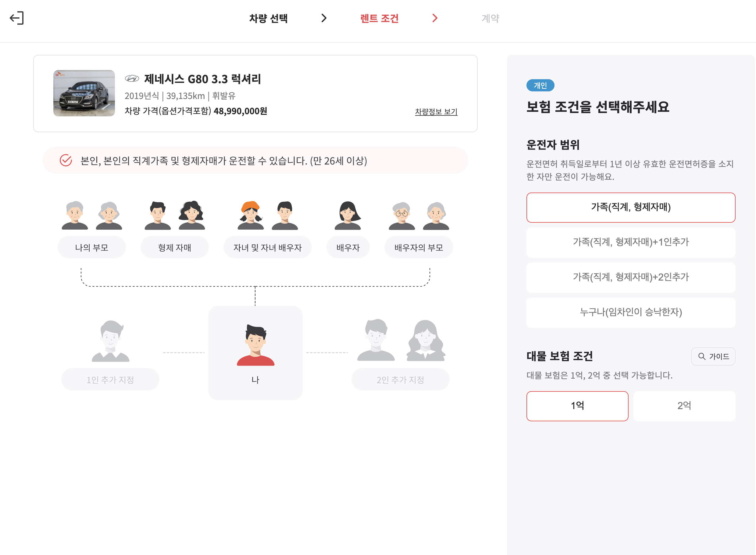The image size is (756, 555).
Task: Click the Hyundai logo beside car name
Action: 132,79
